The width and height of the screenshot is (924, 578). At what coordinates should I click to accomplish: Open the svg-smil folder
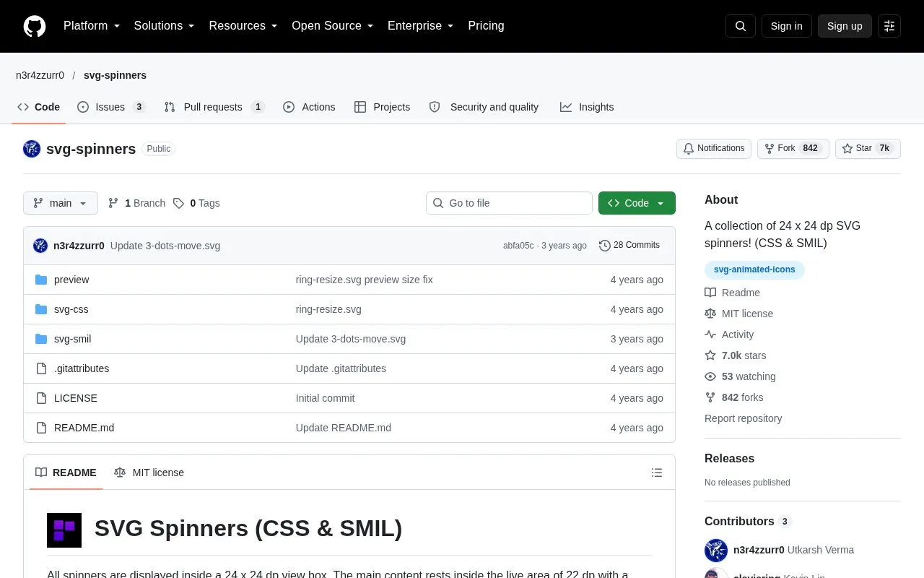[72, 339]
